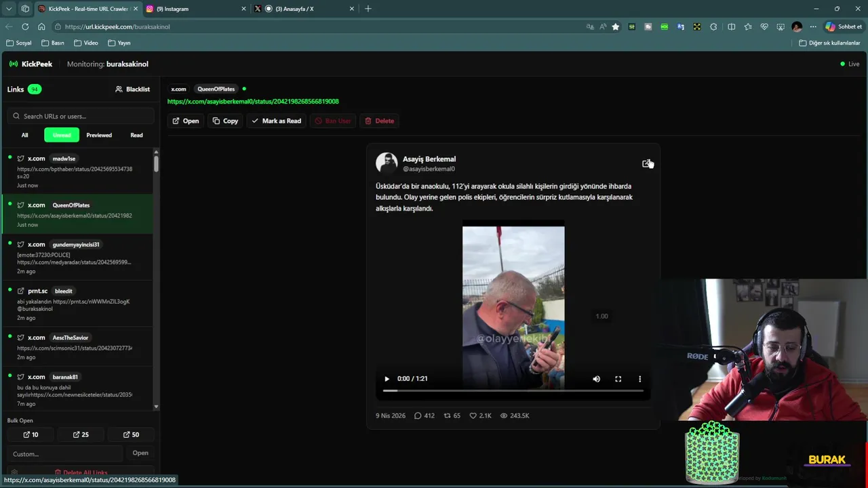Click the address bar URL
868x488 pixels.
[117, 26]
